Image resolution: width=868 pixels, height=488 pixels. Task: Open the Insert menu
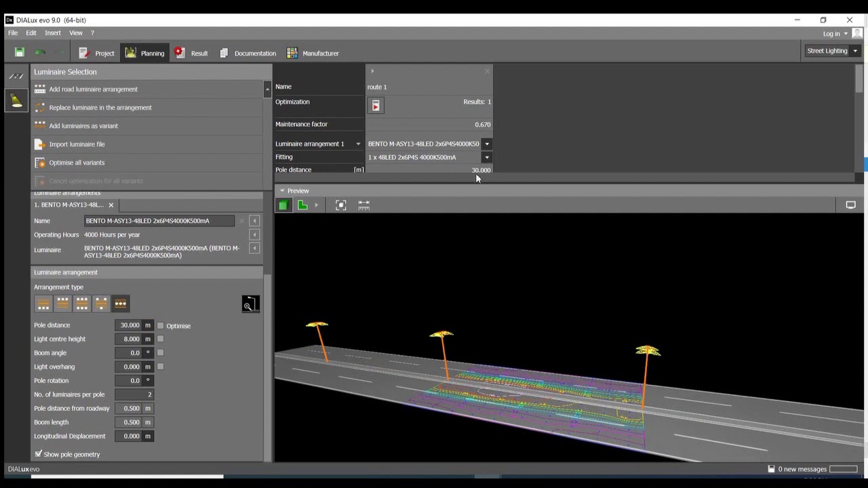coord(53,33)
